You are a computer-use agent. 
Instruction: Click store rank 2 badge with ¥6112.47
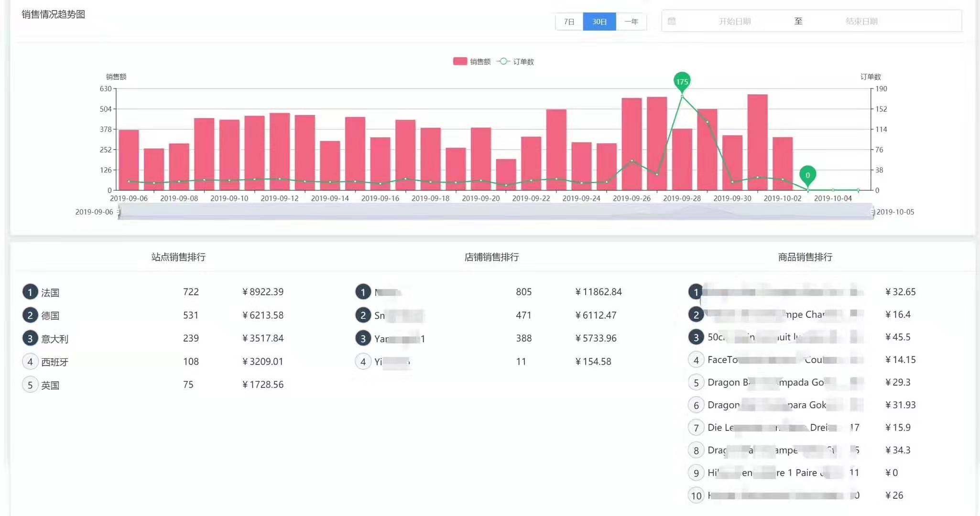363,315
